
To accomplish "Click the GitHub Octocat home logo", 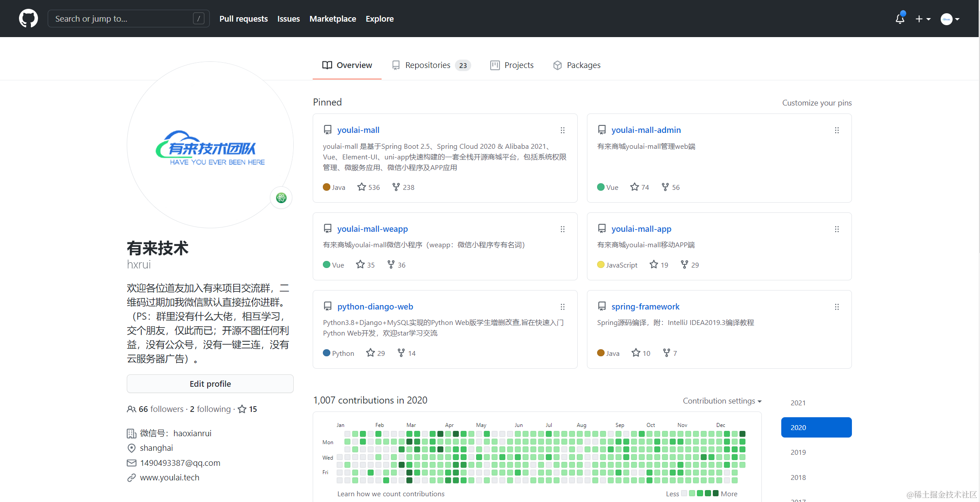I will click(28, 19).
